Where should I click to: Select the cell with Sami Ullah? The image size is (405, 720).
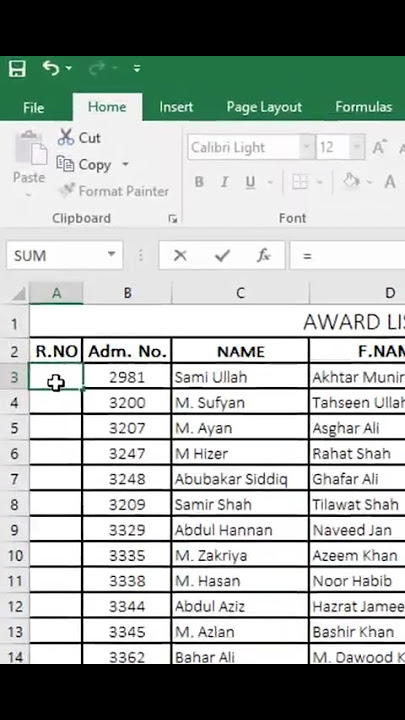point(240,377)
